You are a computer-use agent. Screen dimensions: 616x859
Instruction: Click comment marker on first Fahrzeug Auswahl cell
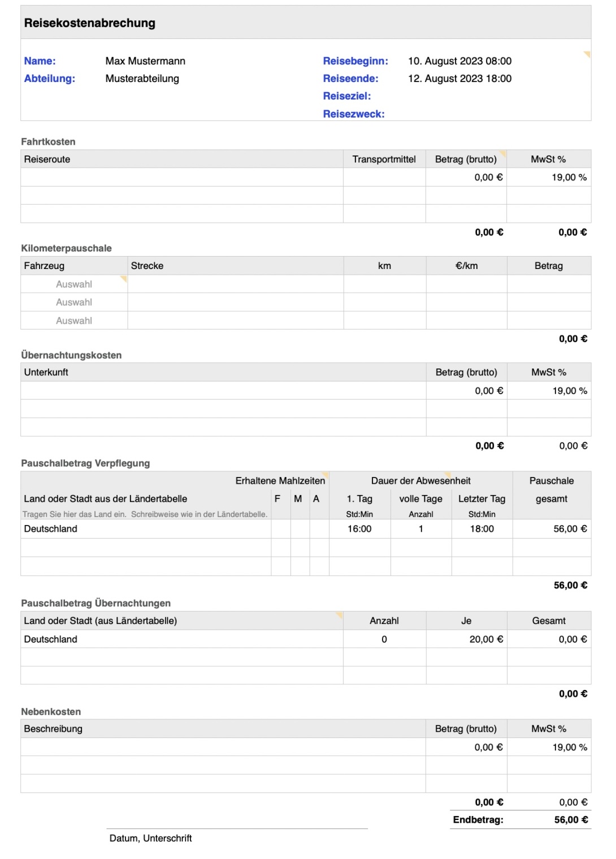coord(124,278)
